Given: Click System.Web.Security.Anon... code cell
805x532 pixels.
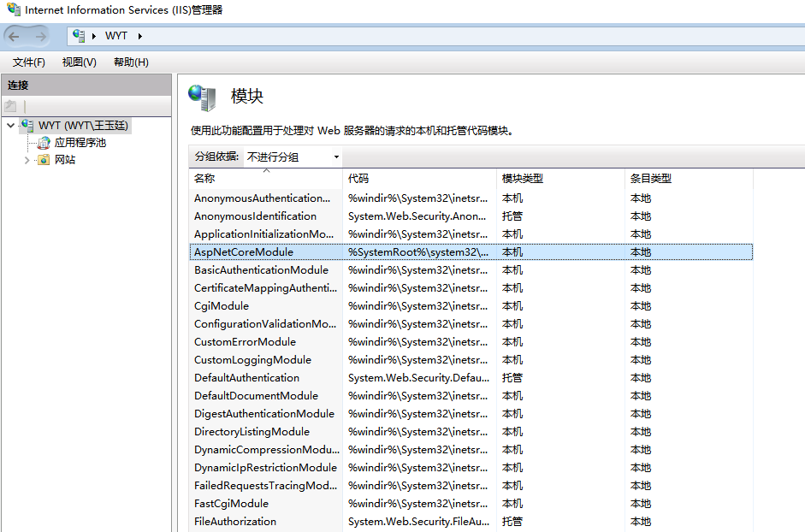Looking at the screenshot, I should pos(417,216).
